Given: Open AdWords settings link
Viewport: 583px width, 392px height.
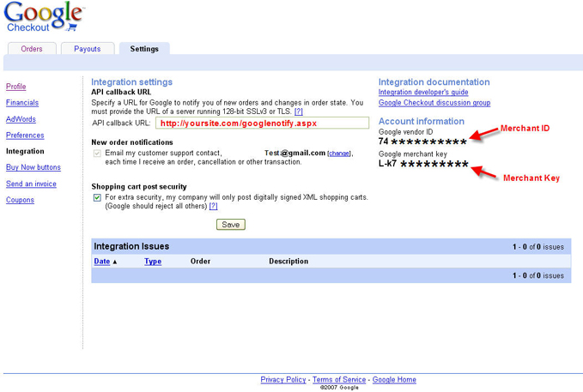Looking at the screenshot, I should pyautogui.click(x=21, y=119).
